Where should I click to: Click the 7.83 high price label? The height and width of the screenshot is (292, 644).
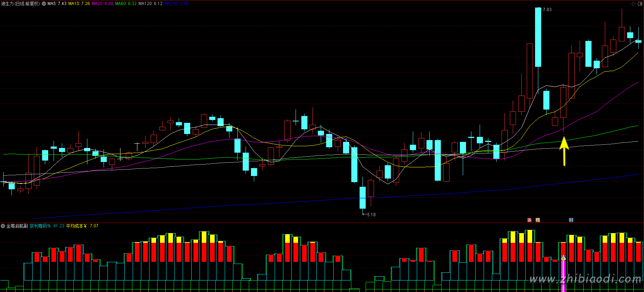point(547,10)
